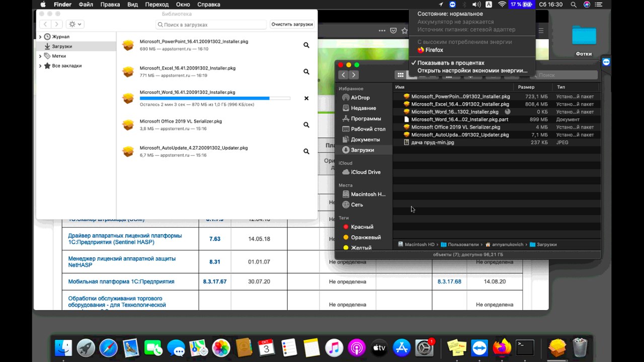Switch Finder to icon grid view
Image resolution: width=644 pixels, height=362 pixels.
400,75
